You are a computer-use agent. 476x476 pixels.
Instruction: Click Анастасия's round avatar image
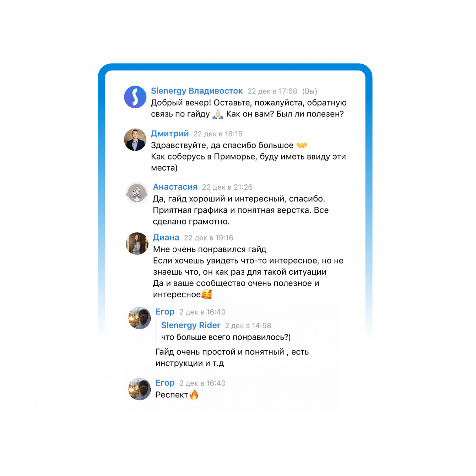tap(137, 193)
